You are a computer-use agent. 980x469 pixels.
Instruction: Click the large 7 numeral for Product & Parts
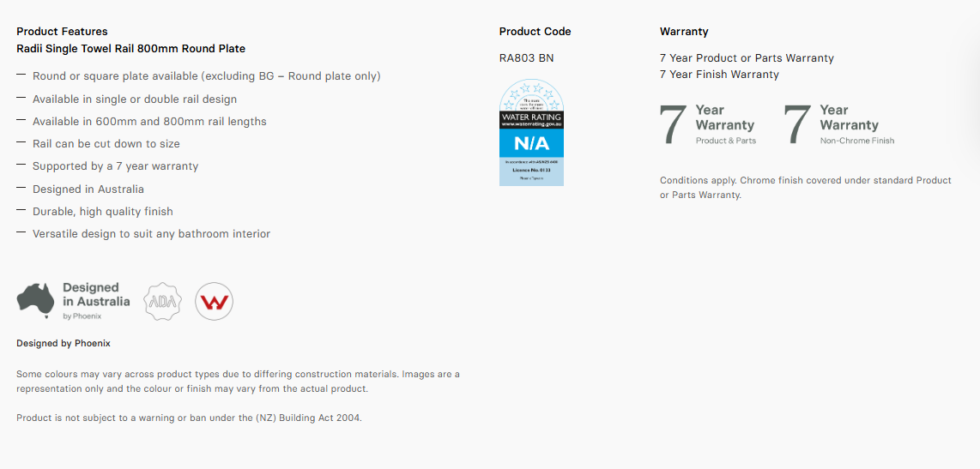coord(673,125)
